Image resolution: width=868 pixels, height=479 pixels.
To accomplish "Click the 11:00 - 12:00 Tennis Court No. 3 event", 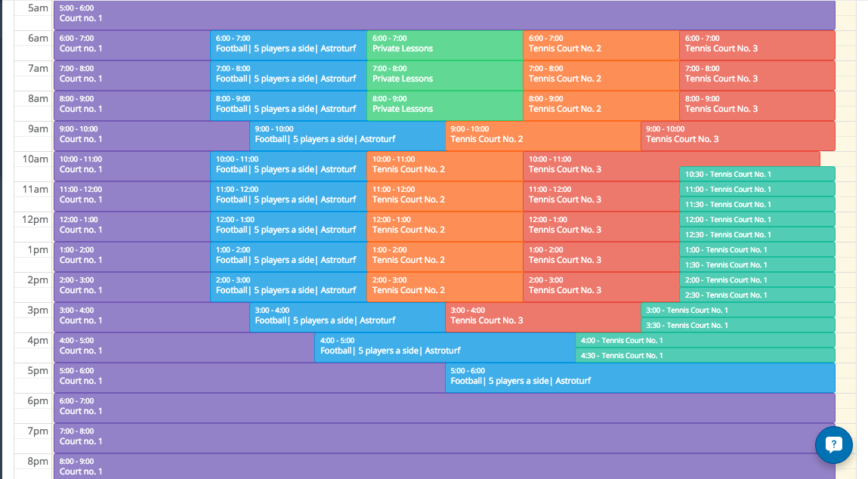I will (601, 196).
